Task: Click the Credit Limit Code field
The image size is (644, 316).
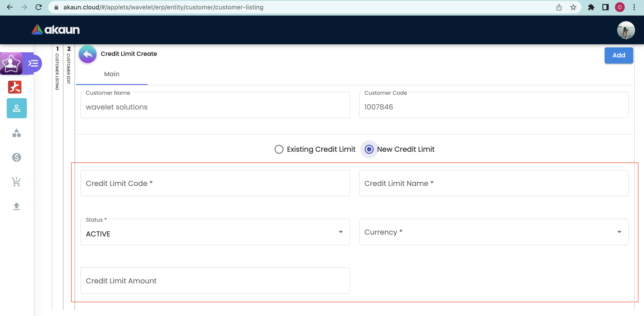Action: click(x=215, y=183)
